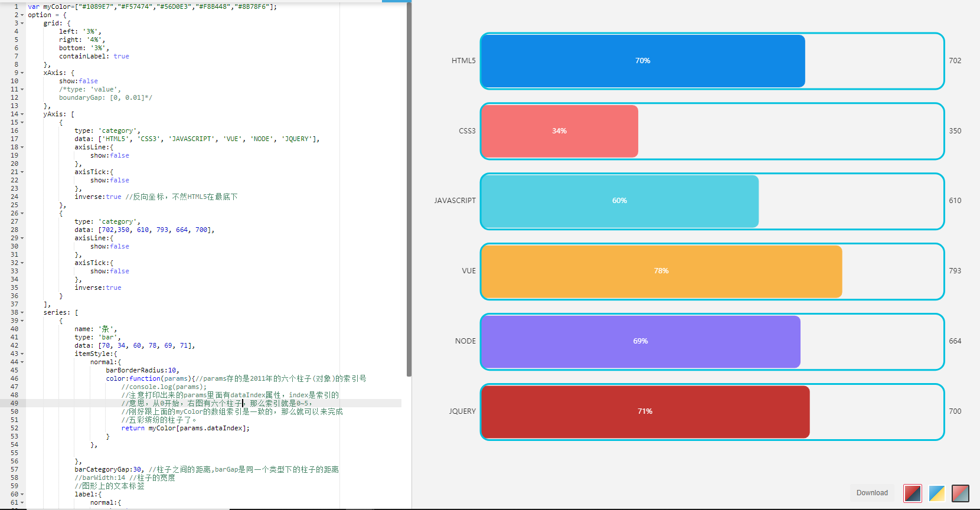Viewport: 980px width, 510px height.
Task: Fold the axisLine block at line 18
Action: click(x=22, y=148)
